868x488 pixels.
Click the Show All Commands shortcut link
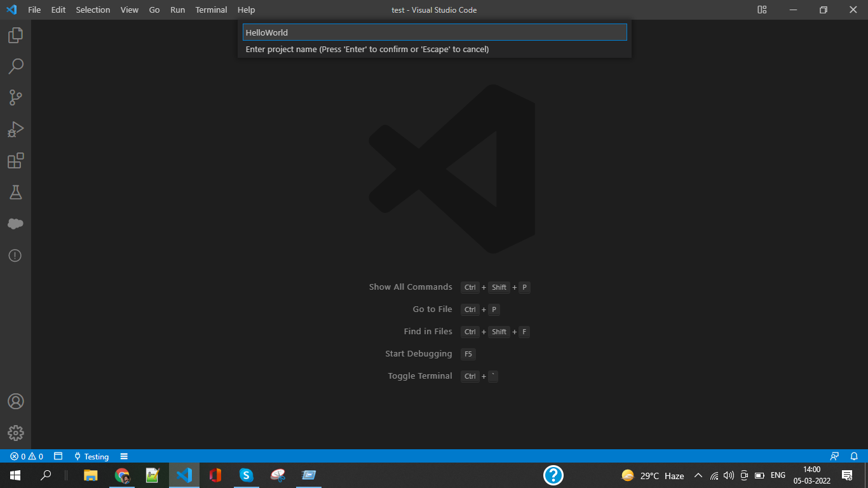[x=410, y=287]
